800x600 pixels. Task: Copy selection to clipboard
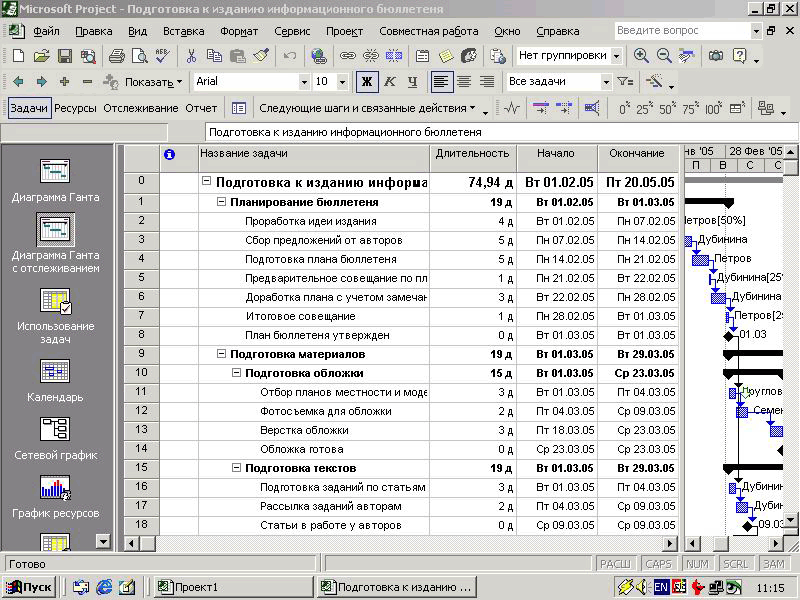214,55
